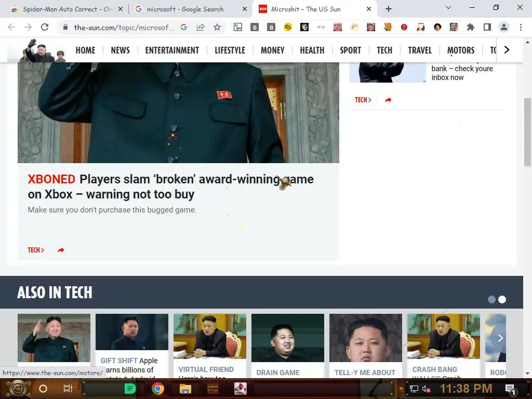Viewport: 532px width, 399px height.
Task: Open the VIRTUAL FRIEND article
Action: click(210, 345)
